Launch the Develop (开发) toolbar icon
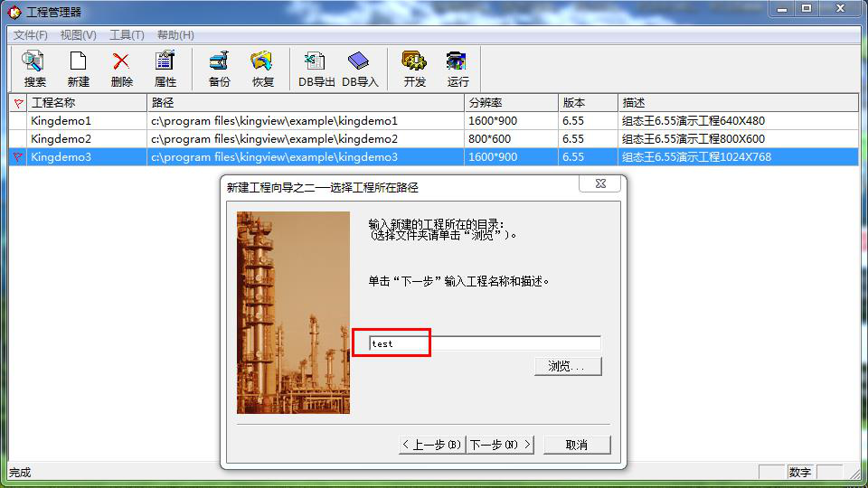 (x=414, y=69)
